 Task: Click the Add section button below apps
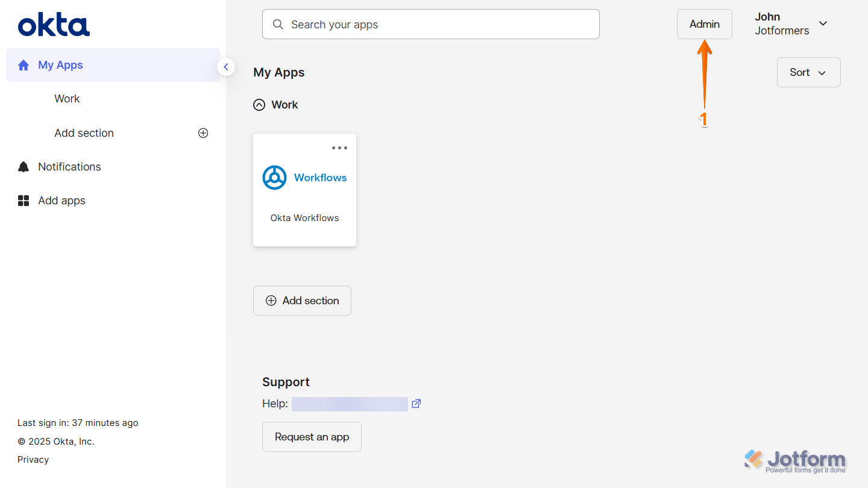coord(302,301)
